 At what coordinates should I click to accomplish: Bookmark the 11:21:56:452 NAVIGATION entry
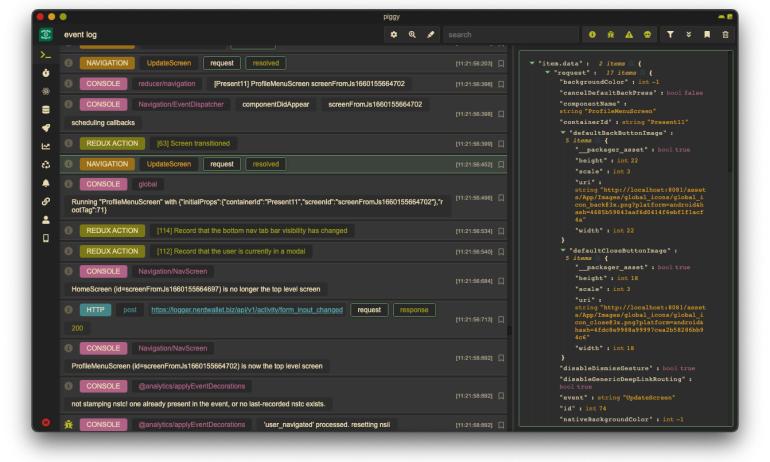tap(501, 164)
